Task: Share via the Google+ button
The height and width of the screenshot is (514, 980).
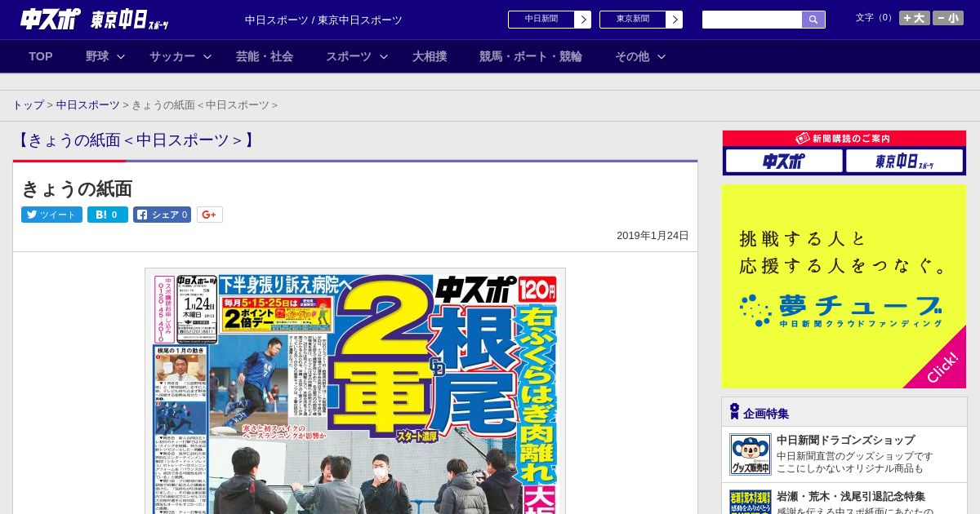Action: click(209, 215)
